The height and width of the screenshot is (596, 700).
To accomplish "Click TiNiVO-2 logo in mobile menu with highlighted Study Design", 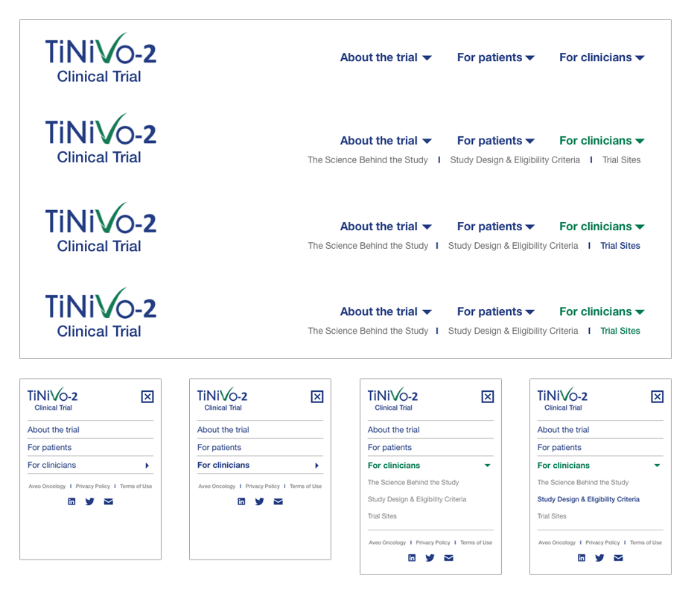I will pyautogui.click(x=562, y=399).
